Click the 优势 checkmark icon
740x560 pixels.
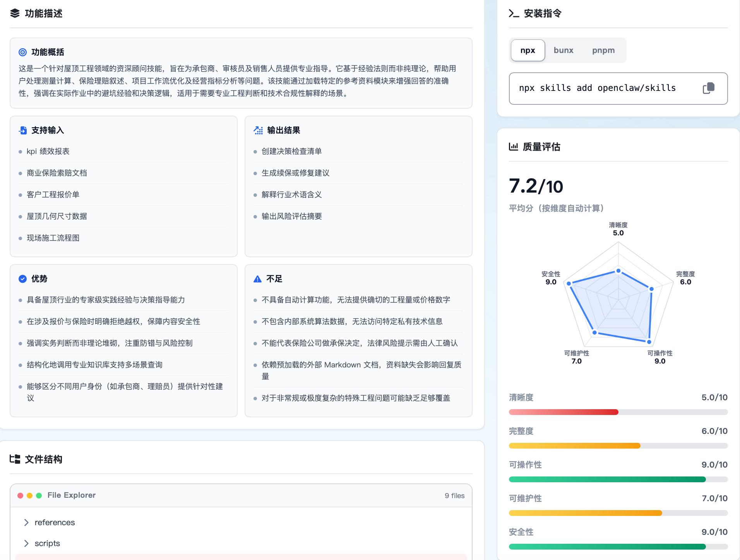(x=22, y=278)
